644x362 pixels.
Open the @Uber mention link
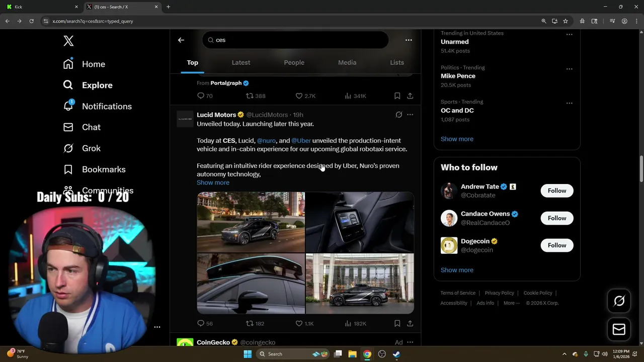coord(301,141)
